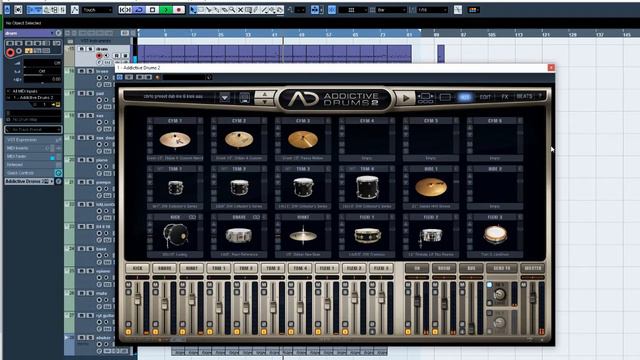Click the SNARE channel volume fader
Screen dimensions: 640x360
coord(164,304)
